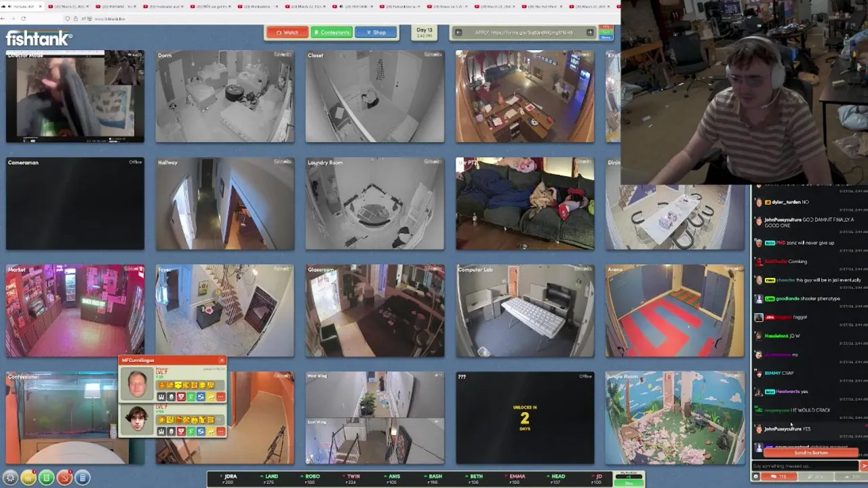This screenshot has width=868, height=488.
Task: Reload the page with browser refresh button
Action: [23, 18]
